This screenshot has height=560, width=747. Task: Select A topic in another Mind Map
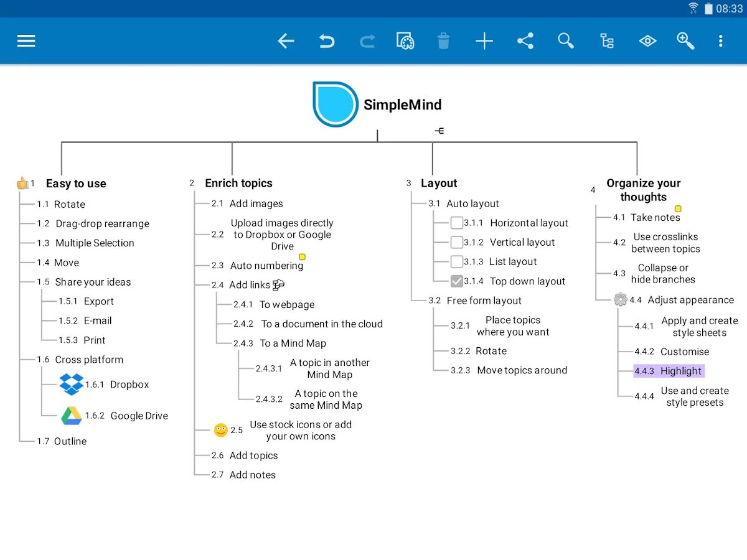click(329, 368)
